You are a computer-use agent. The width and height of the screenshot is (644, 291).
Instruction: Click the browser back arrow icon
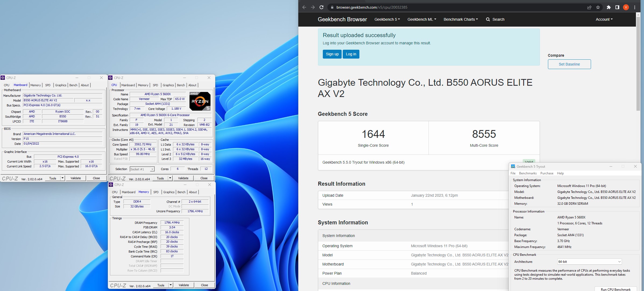click(x=304, y=7)
